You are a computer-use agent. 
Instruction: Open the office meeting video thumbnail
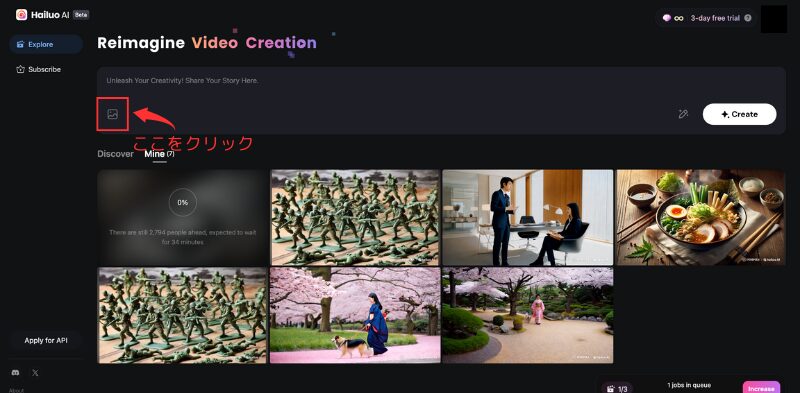coord(528,217)
